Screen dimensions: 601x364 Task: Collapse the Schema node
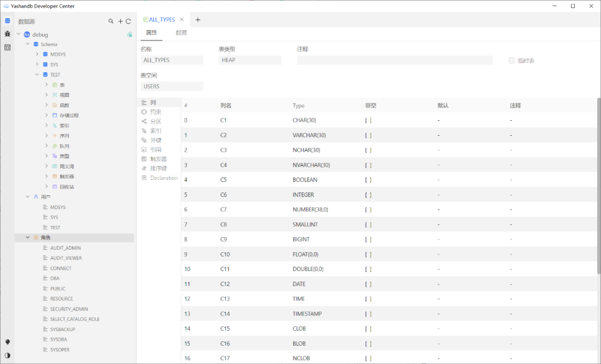[28, 44]
